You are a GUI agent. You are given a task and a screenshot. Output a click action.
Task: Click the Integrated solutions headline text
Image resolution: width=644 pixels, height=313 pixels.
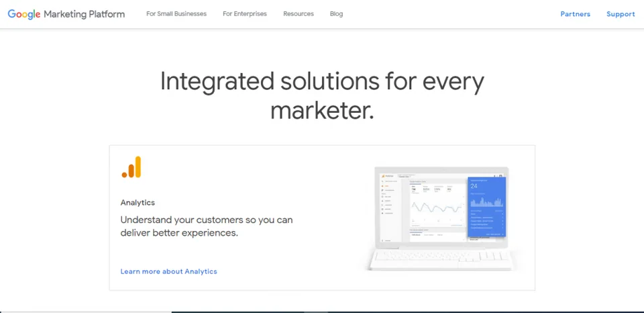322,95
